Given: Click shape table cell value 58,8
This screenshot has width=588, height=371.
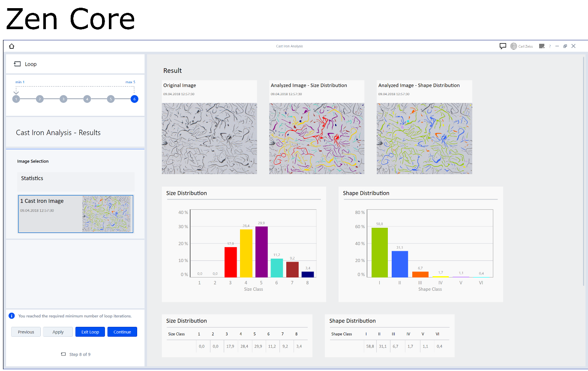Looking at the screenshot, I should [x=370, y=346].
